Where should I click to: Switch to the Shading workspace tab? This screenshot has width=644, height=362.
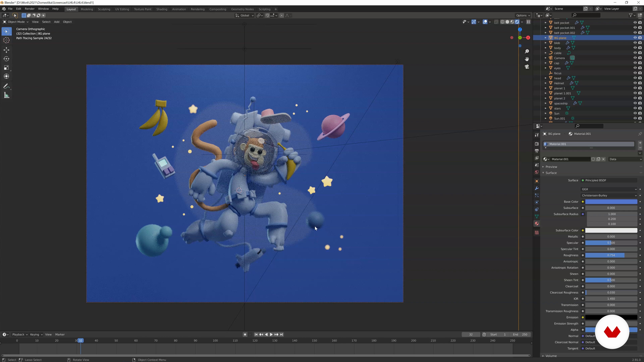tap(162, 9)
